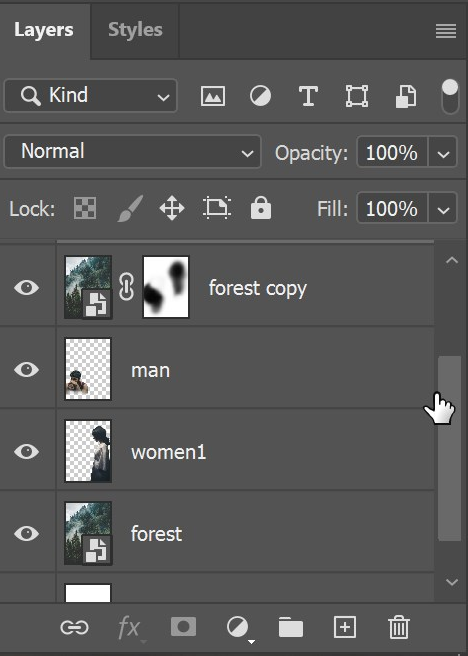Filter for adjustment layers icon
The height and width of the screenshot is (656, 468).
[x=260, y=96]
